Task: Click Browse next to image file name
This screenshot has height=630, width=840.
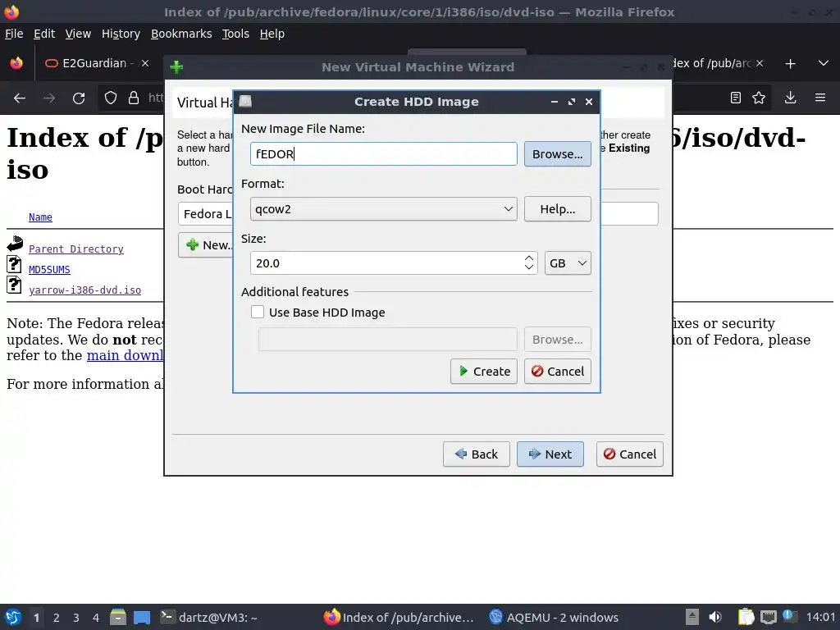Action: pyautogui.click(x=557, y=153)
